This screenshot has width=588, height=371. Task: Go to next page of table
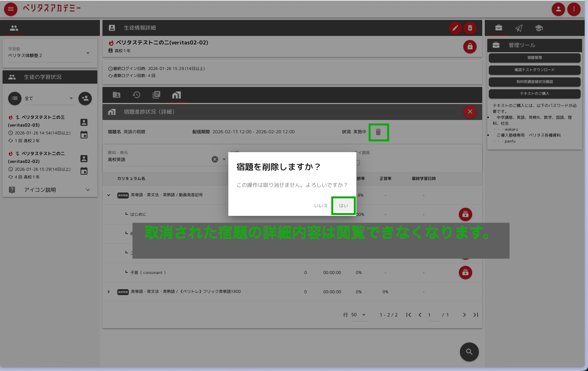point(464,315)
